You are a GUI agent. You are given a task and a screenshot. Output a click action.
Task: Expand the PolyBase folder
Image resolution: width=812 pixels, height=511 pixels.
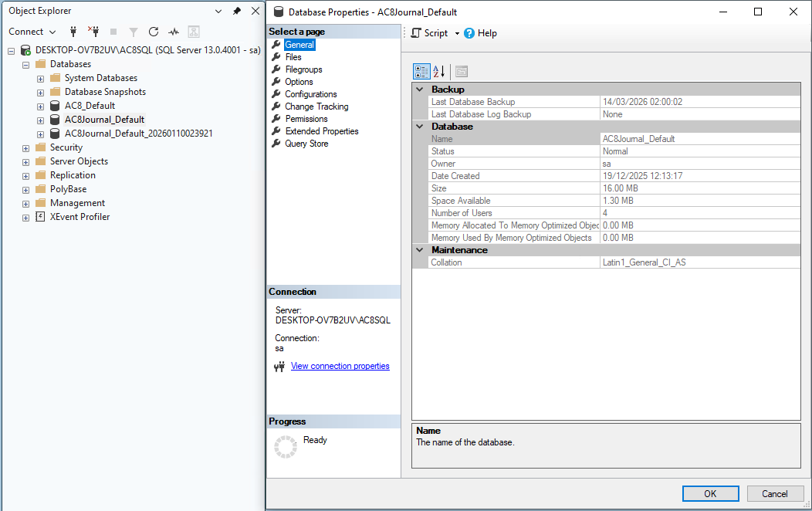[25, 191]
